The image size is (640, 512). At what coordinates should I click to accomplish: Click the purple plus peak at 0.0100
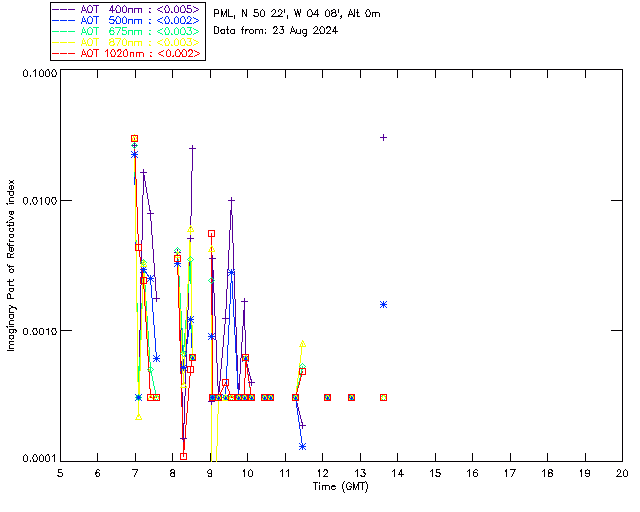231,200
